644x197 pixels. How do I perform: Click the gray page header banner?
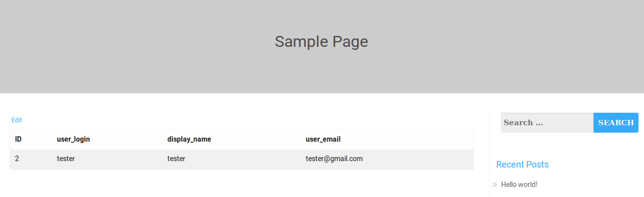tap(322, 46)
